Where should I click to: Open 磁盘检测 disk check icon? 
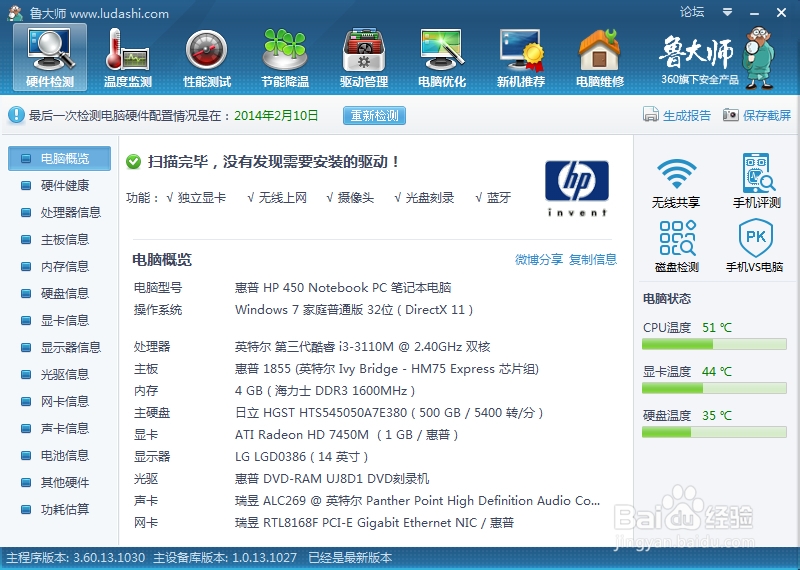point(677,246)
